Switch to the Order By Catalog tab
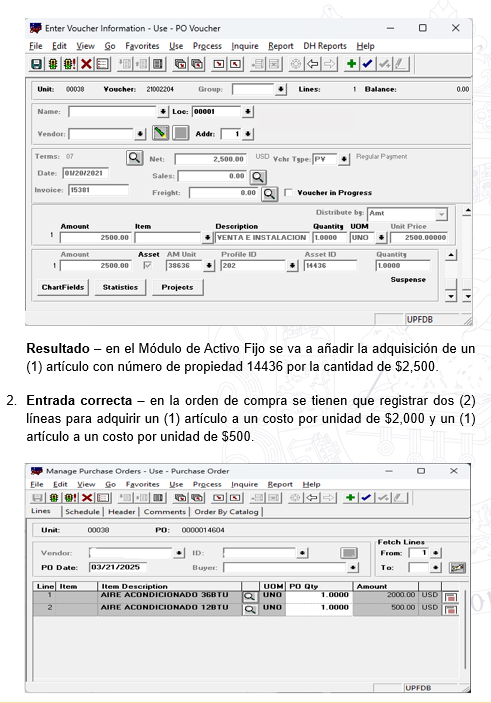 [226, 512]
